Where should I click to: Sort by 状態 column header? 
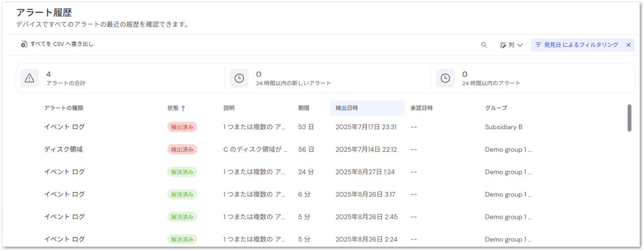tap(173, 108)
